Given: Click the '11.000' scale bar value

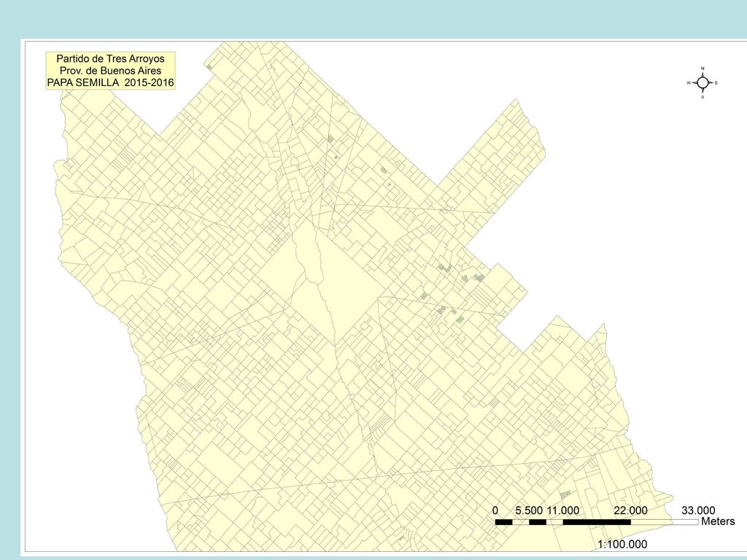Looking at the screenshot, I should click(562, 510).
